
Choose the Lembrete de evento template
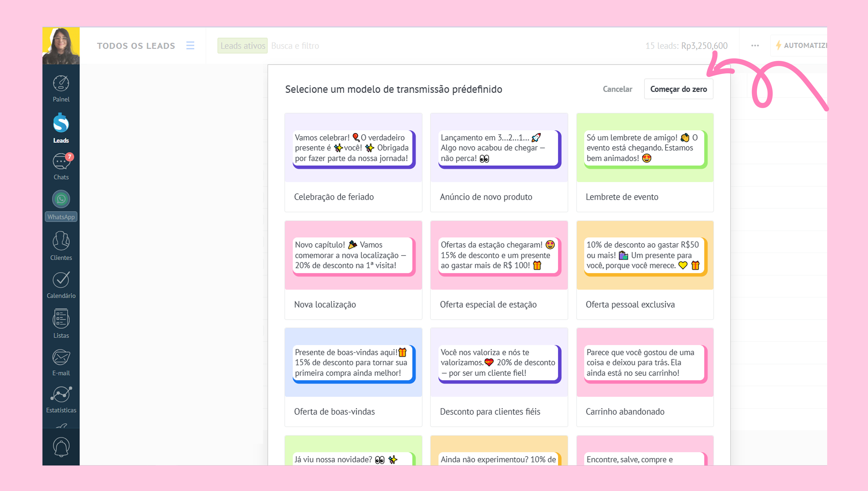tap(645, 163)
